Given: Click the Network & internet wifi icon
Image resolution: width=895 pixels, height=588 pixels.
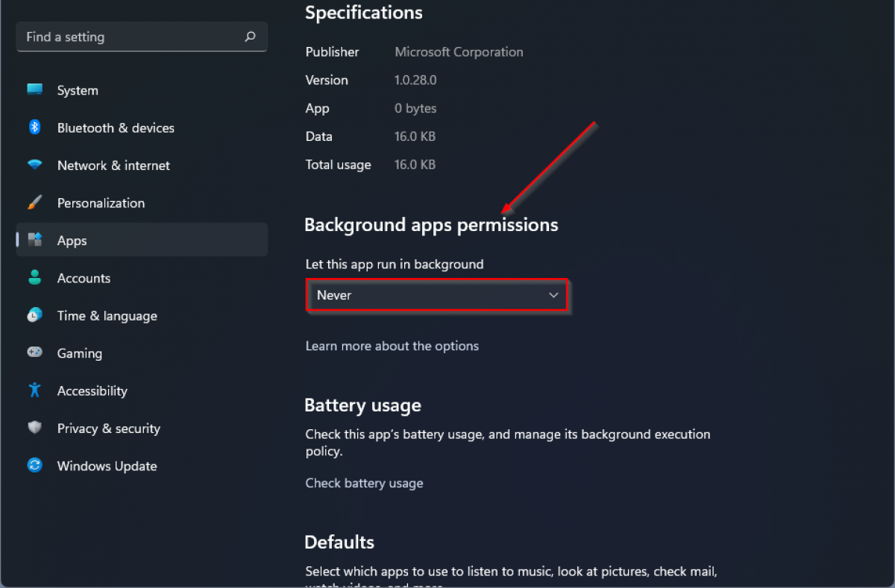Looking at the screenshot, I should coord(34,165).
